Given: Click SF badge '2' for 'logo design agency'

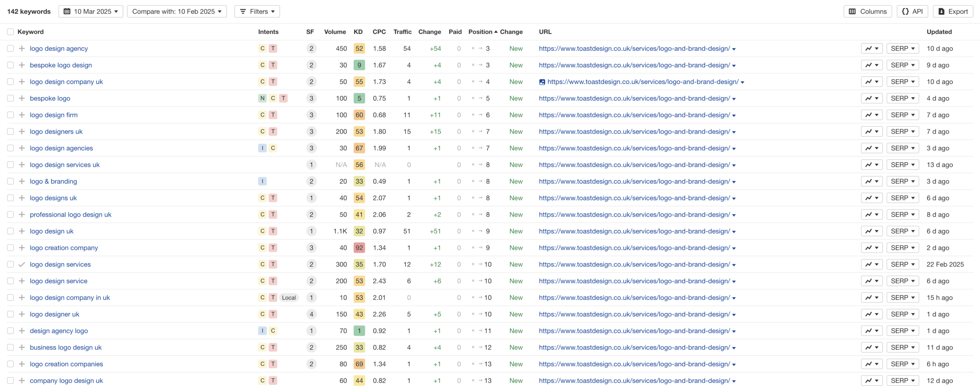Looking at the screenshot, I should 311,49.
